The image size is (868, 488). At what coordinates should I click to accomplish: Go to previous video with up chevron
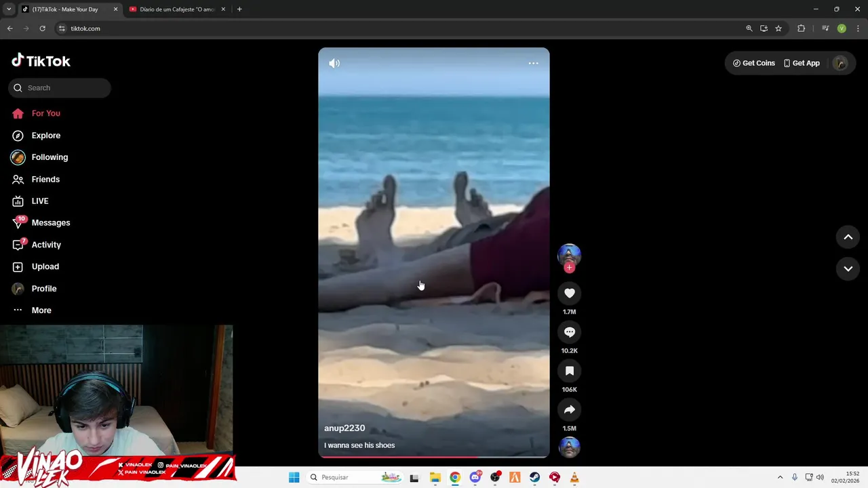pos(848,237)
